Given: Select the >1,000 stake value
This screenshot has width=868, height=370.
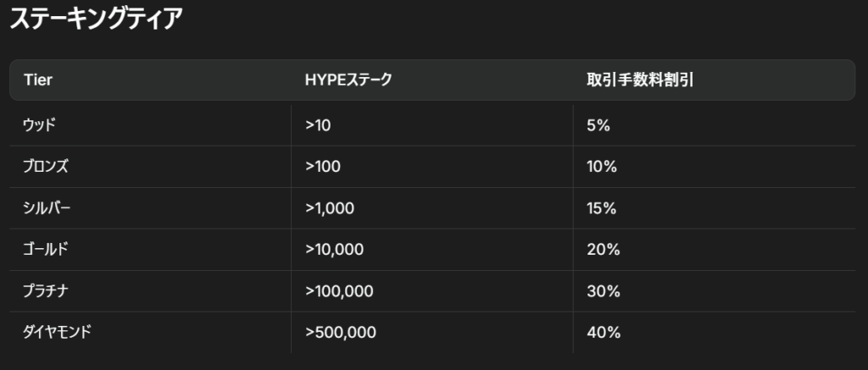Looking at the screenshot, I should [330, 208].
